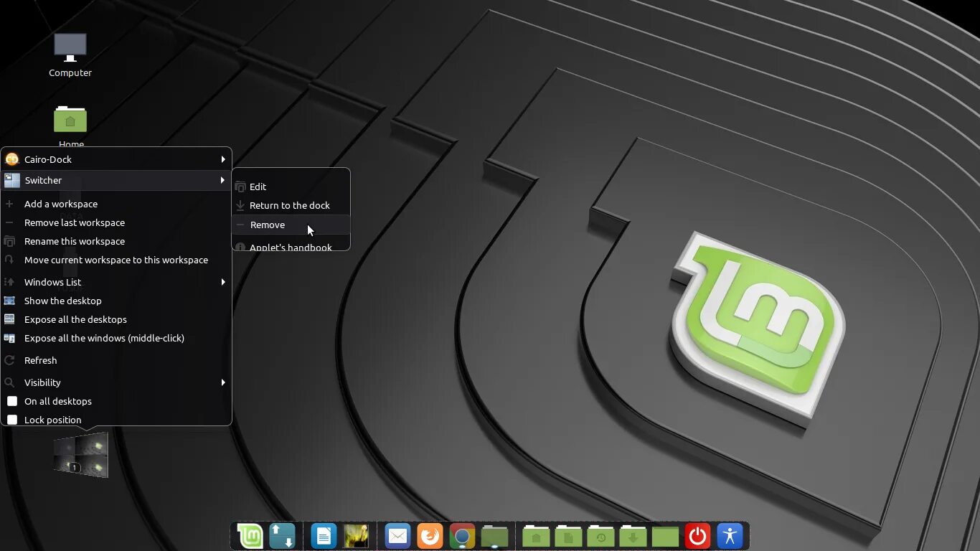This screenshot has height=551, width=980.
Task: Open the accessibility icon in the dock
Action: [730, 536]
